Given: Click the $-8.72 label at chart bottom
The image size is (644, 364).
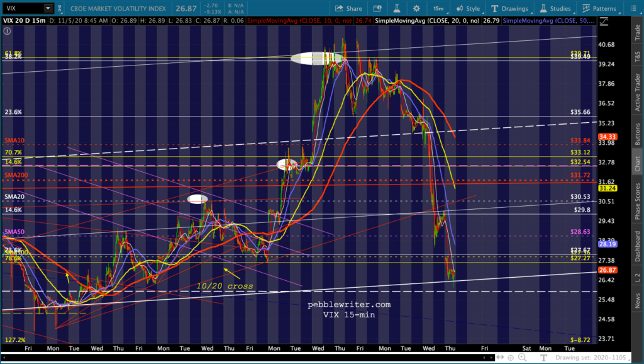Looking at the screenshot, I should click(x=580, y=339).
